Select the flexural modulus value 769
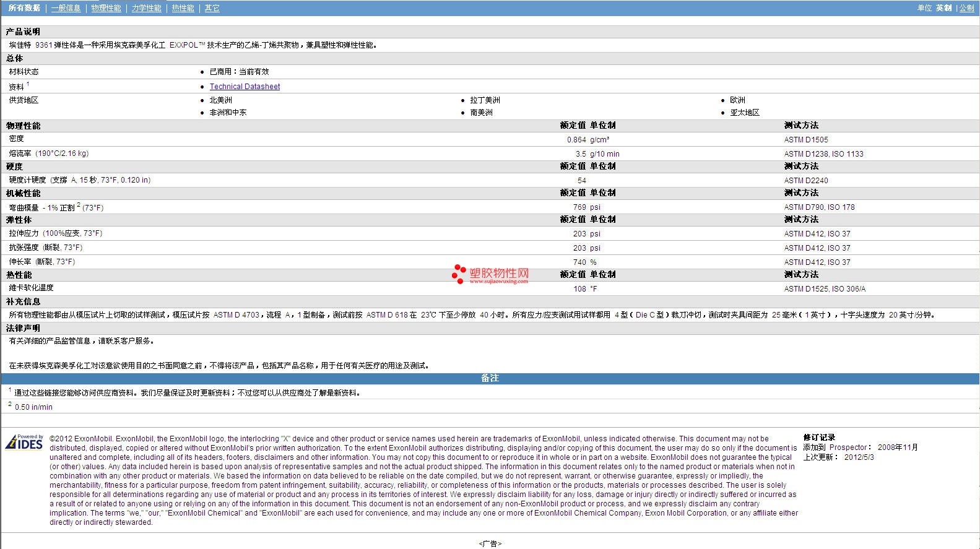 click(579, 207)
